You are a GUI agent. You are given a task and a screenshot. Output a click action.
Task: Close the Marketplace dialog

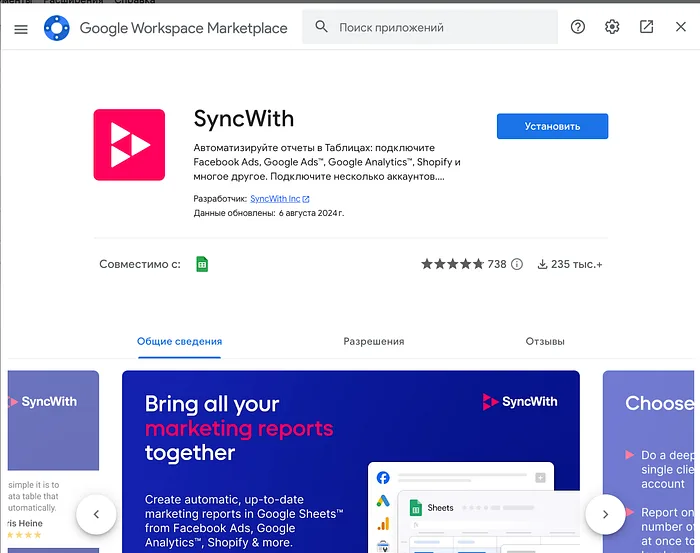pos(680,27)
